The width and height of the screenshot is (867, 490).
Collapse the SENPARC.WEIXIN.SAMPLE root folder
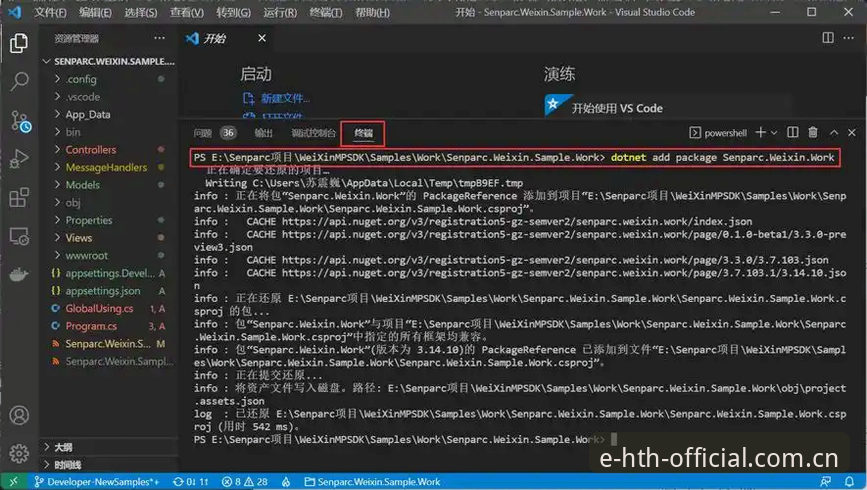[108, 61]
